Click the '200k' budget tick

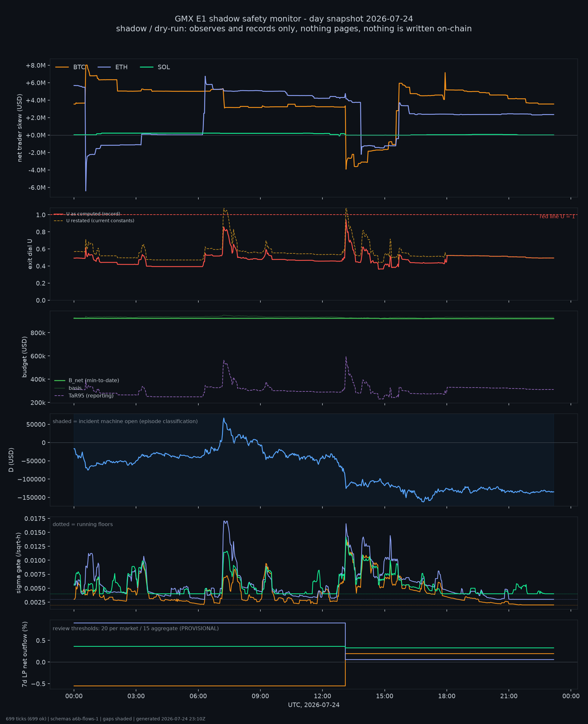38,403
